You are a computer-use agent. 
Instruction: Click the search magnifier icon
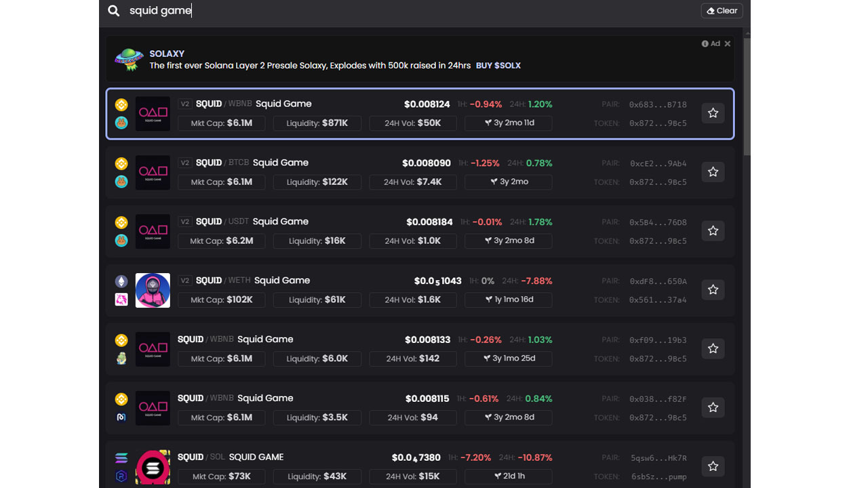[114, 11]
